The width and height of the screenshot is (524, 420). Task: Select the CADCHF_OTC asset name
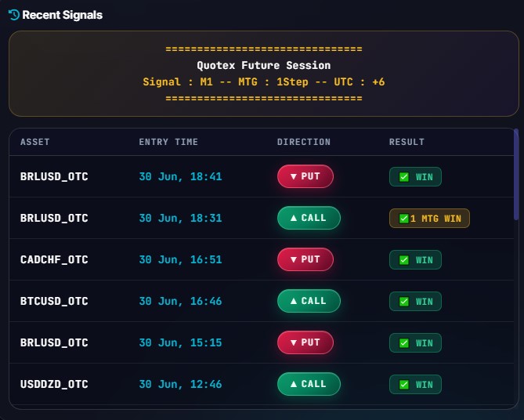tap(54, 259)
